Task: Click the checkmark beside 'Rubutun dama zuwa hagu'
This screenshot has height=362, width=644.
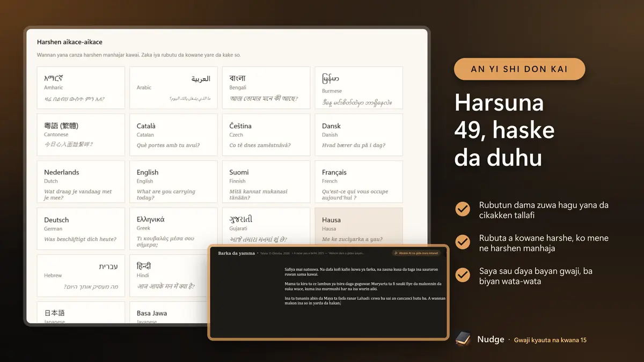Action: pyautogui.click(x=463, y=209)
